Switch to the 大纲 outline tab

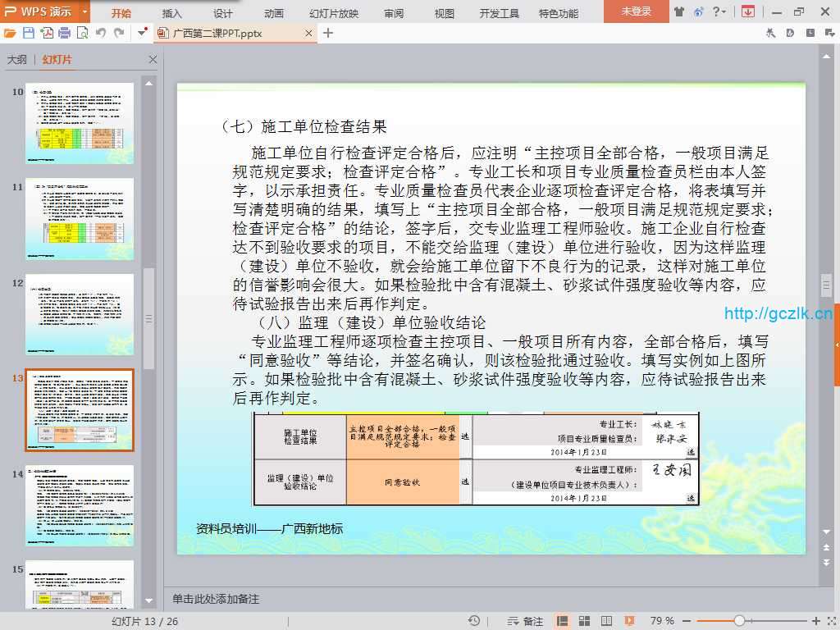[x=17, y=60]
